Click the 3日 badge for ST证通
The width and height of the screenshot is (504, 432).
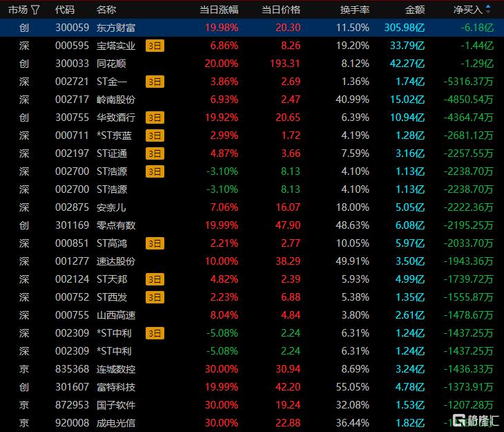tap(155, 153)
